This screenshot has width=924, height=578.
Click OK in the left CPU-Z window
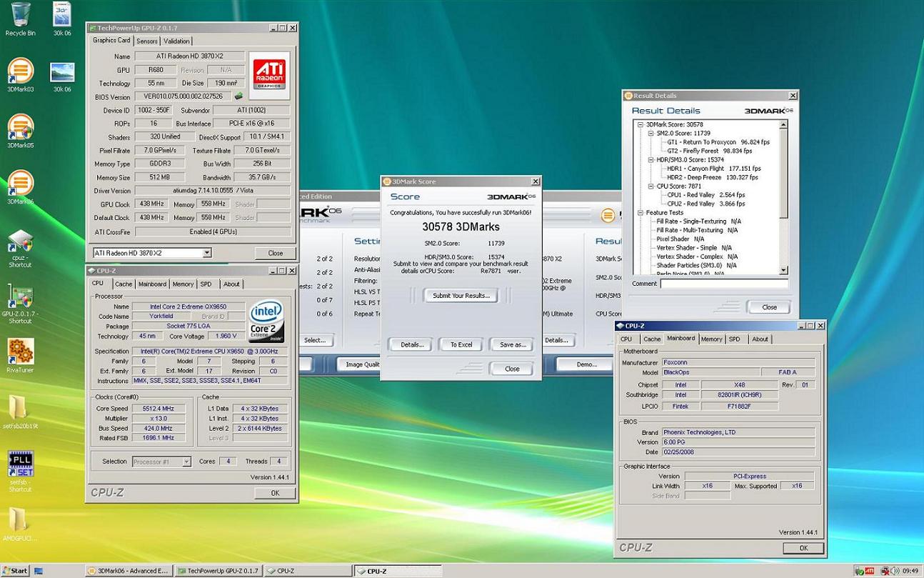point(275,493)
